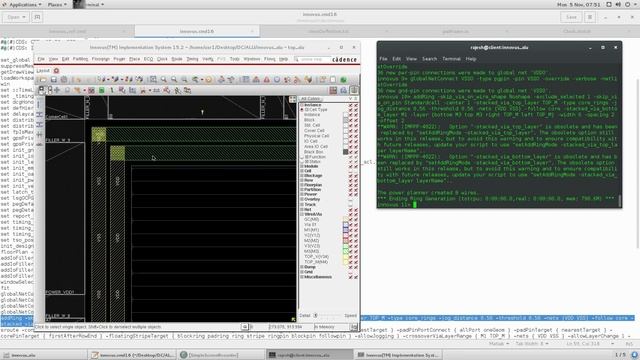
Task: Toggle visibility checkbox for M3(M3) layer
Action: pyautogui.click(x=350, y=251)
